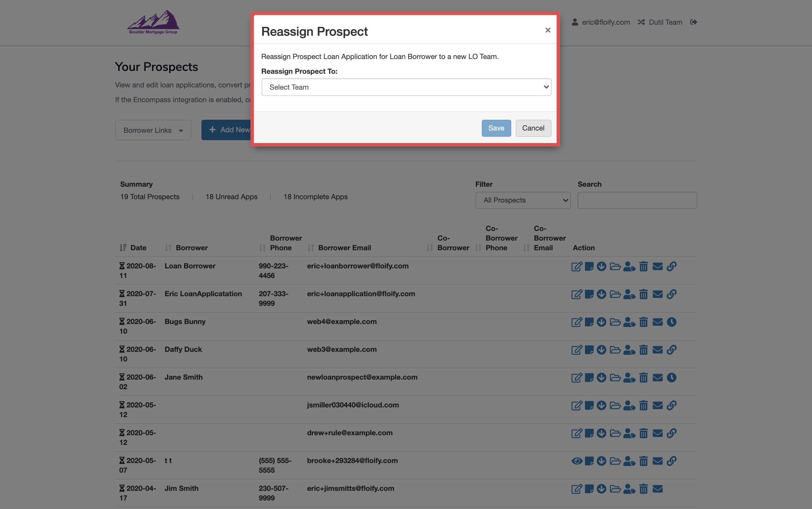Cancel the Reassign Prospect dialog
Viewport: 812px width, 509px height.
point(533,128)
